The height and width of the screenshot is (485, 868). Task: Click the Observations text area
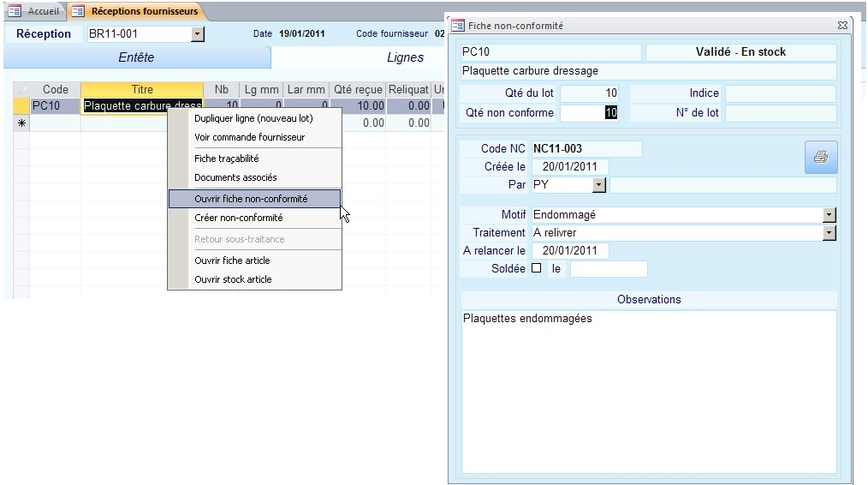pyautogui.click(x=648, y=390)
